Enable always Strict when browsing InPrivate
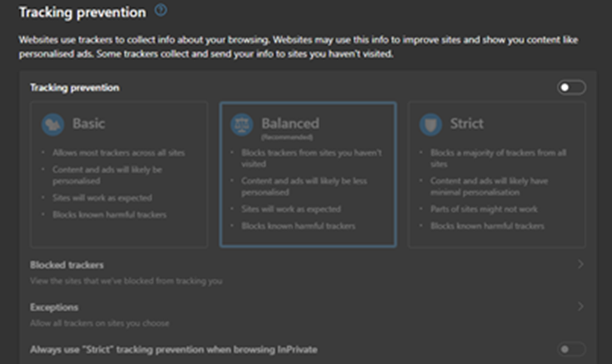 (571, 349)
